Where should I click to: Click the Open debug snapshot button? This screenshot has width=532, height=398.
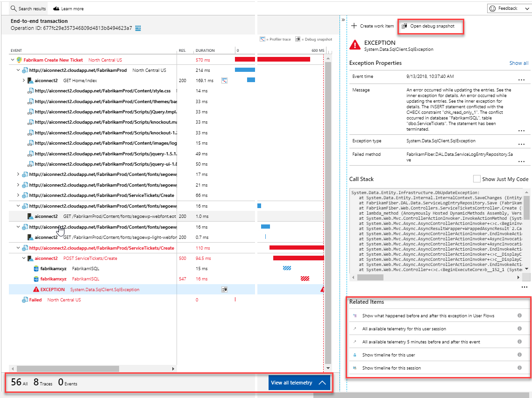coord(432,26)
